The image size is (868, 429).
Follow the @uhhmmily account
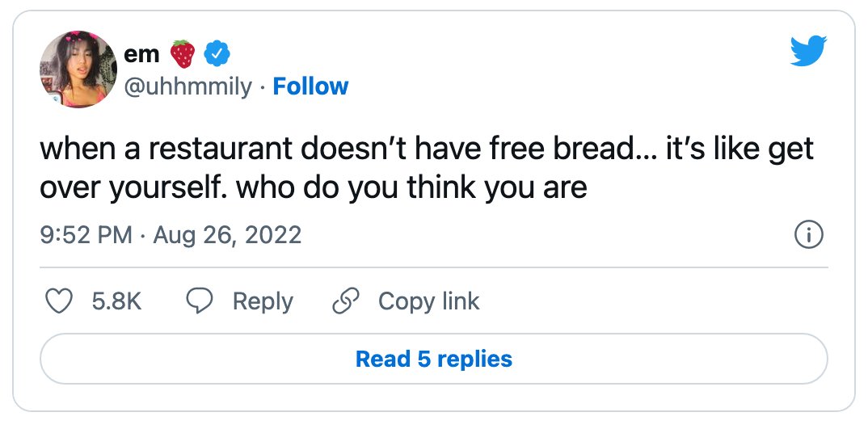(310, 86)
